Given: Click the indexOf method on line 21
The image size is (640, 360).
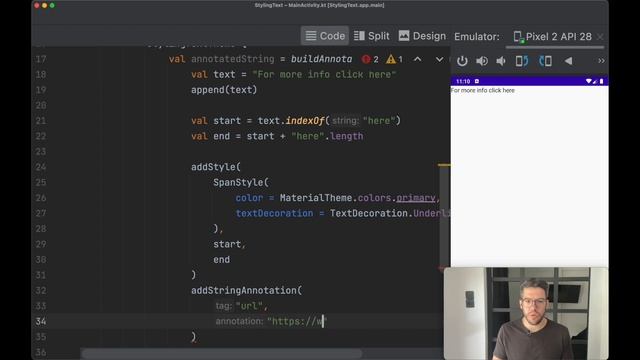Looking at the screenshot, I should click(304, 121).
